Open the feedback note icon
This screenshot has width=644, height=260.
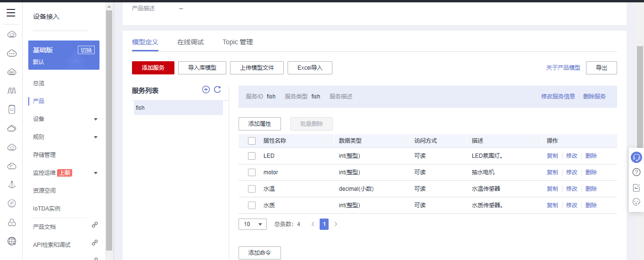coord(636,187)
